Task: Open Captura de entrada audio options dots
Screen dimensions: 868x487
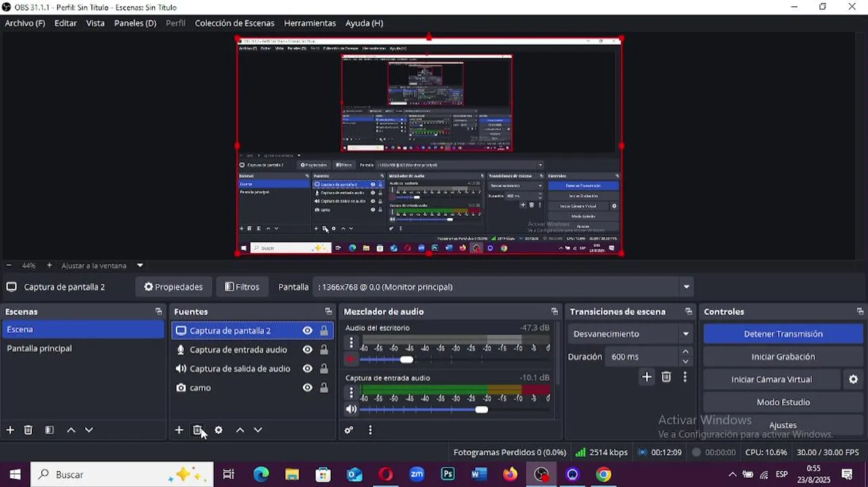Action: click(x=351, y=392)
